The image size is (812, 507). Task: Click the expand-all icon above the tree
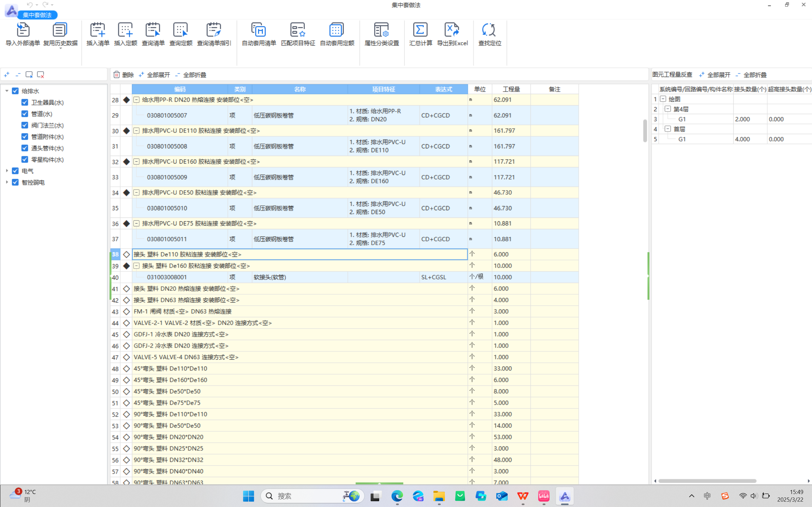tap(7, 75)
